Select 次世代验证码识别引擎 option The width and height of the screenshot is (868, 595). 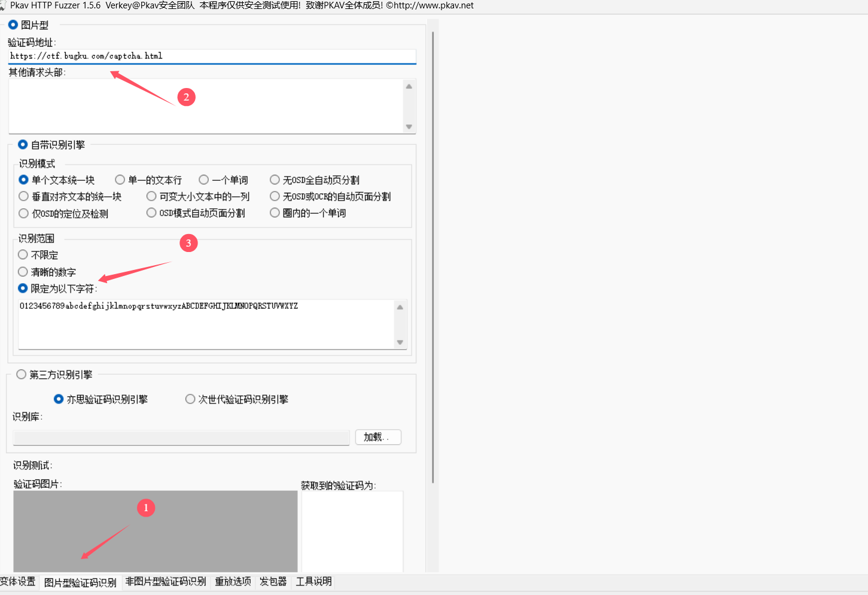tap(190, 399)
